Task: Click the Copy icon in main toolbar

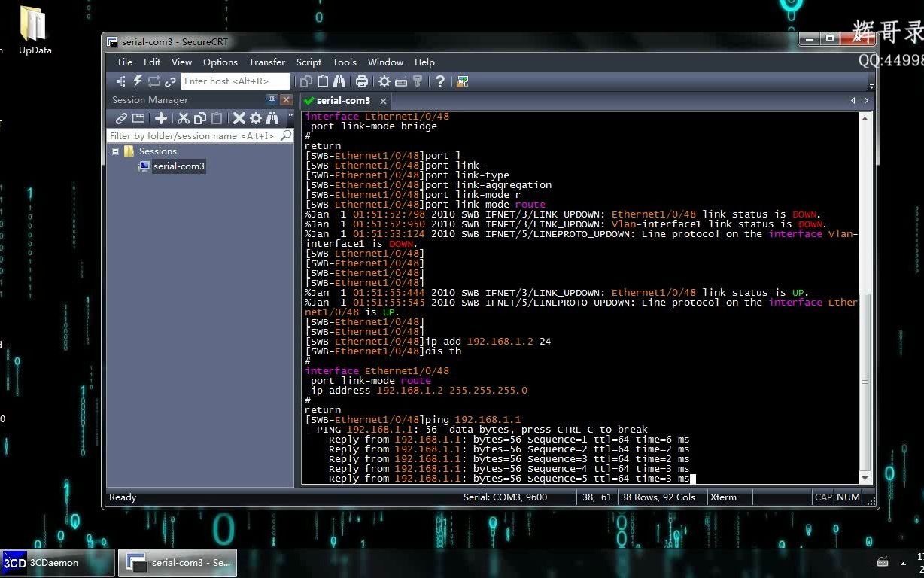Action: point(306,81)
